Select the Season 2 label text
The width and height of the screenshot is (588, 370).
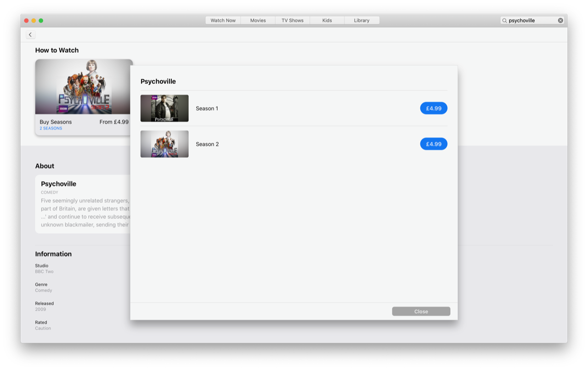pos(207,144)
